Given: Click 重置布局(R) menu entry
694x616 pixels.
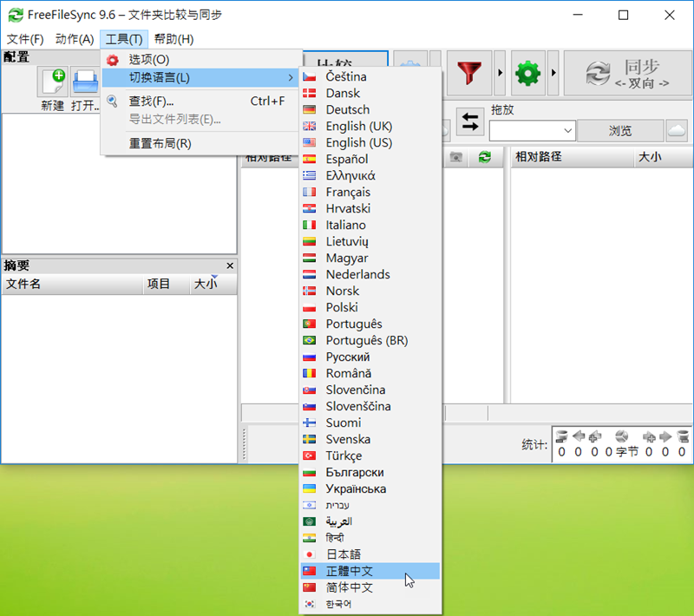Looking at the screenshot, I should pos(160,143).
